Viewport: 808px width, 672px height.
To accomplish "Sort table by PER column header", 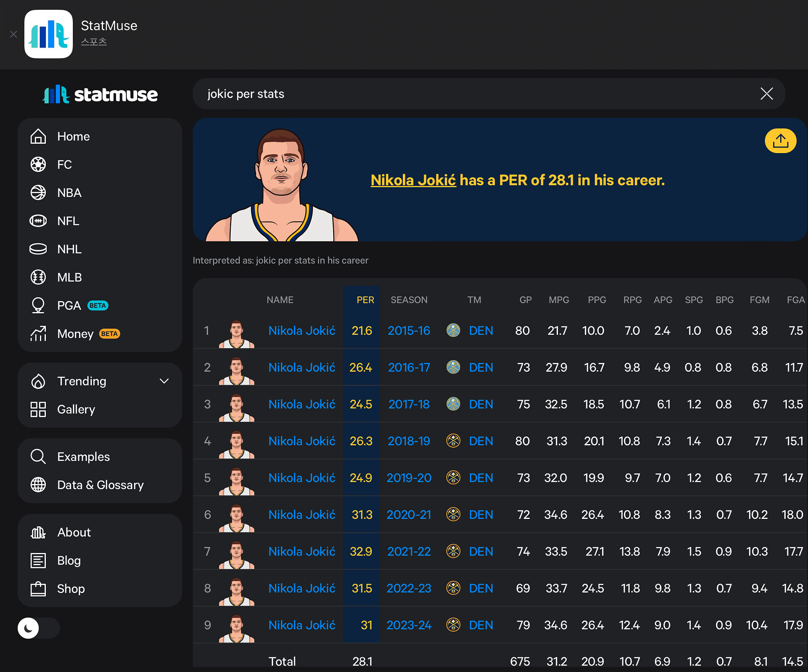I will pyautogui.click(x=365, y=300).
